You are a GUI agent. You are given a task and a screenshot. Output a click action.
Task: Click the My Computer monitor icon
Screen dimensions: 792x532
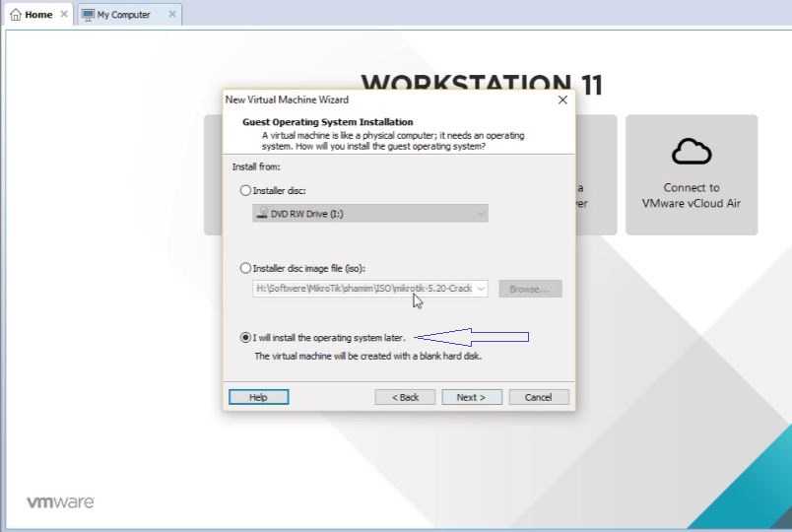point(88,15)
